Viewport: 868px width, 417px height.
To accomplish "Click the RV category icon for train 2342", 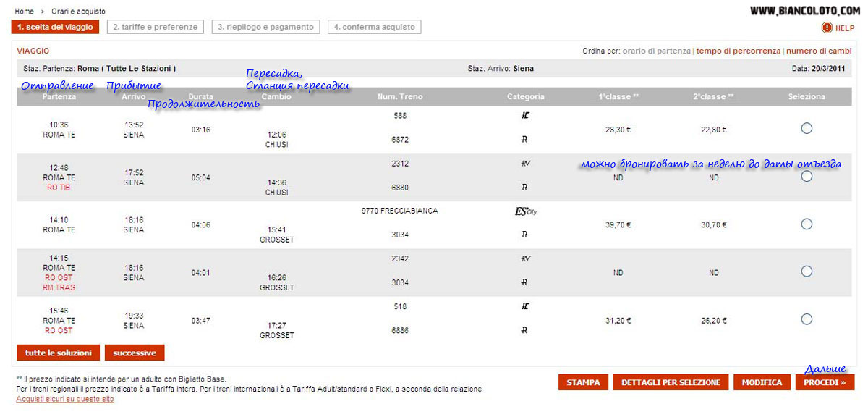I will tap(526, 258).
